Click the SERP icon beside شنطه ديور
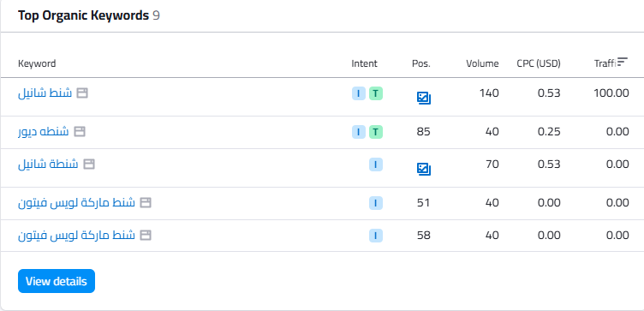 coord(80,132)
